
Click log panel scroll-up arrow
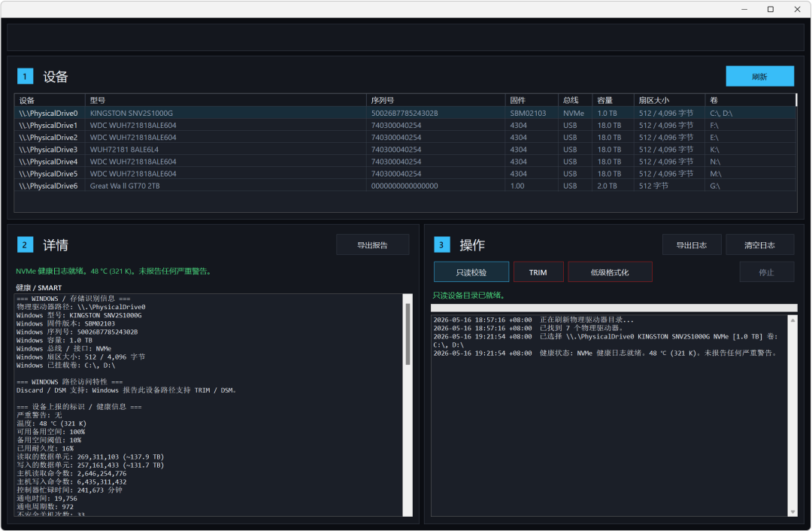(792, 320)
